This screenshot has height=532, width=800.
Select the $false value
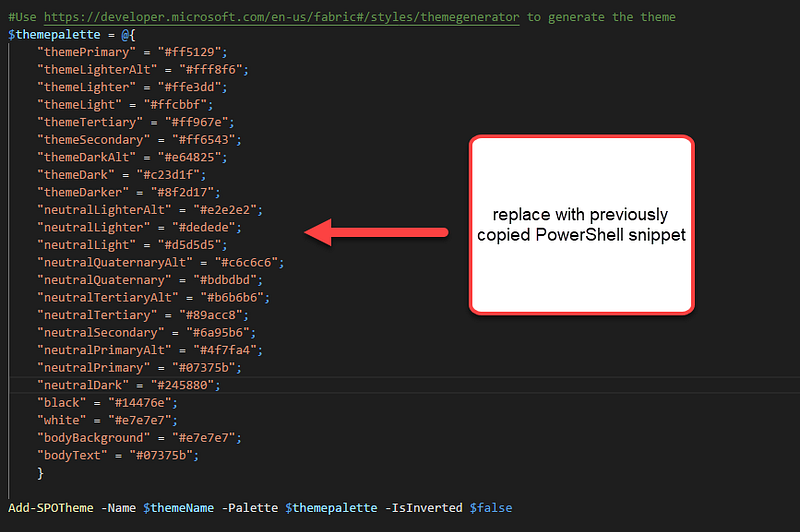pos(491,508)
